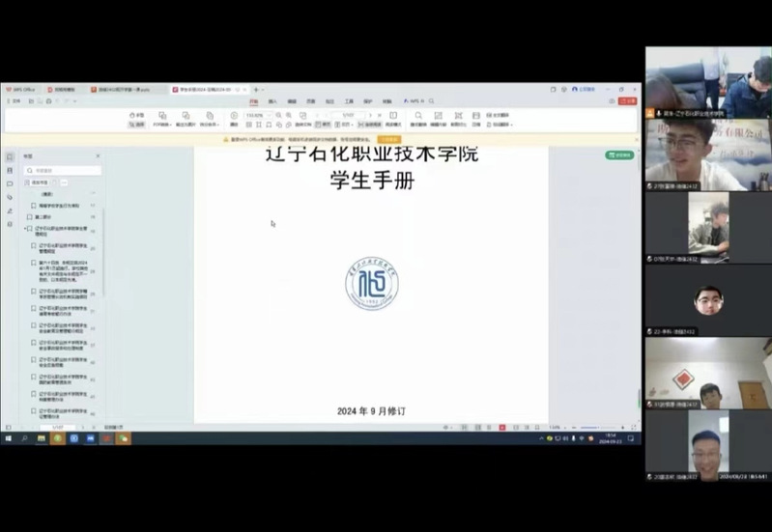This screenshot has width=772, height=532.
Task: Click the return to page 1 link in status bar
Action: [x=114, y=427]
